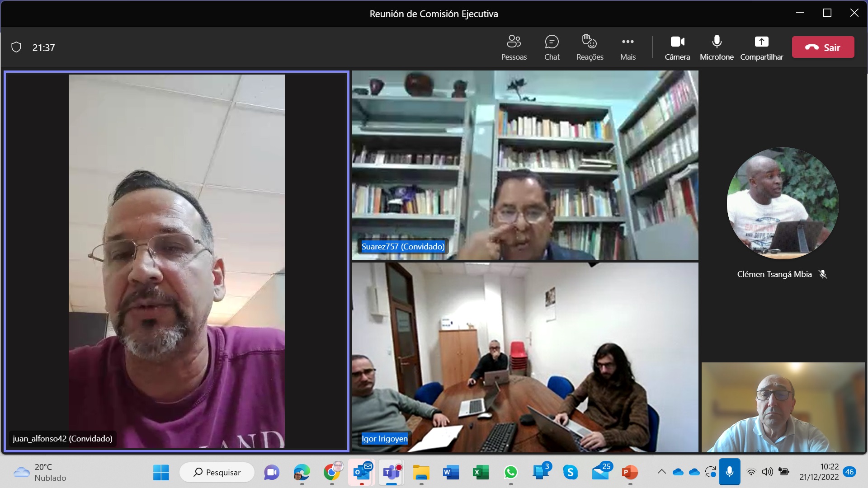Screen dimensions: 868x488
Task: Toggle the taskbar microphone mute indicator
Action: [x=729, y=472]
